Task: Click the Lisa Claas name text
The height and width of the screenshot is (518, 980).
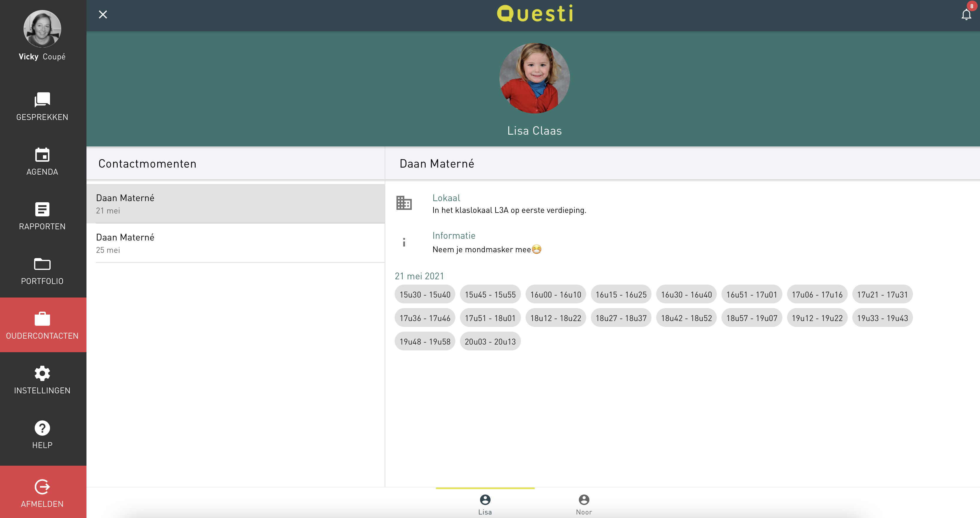Action: point(534,131)
